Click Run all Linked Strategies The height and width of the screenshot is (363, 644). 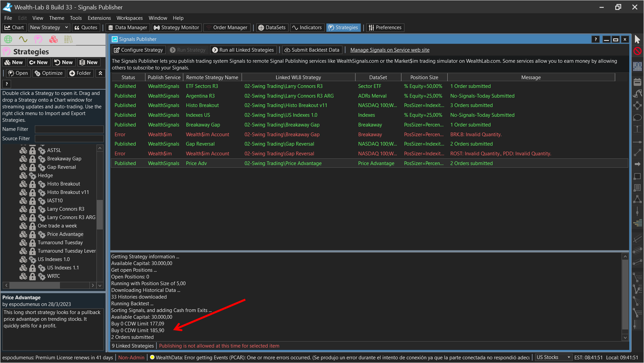click(243, 50)
